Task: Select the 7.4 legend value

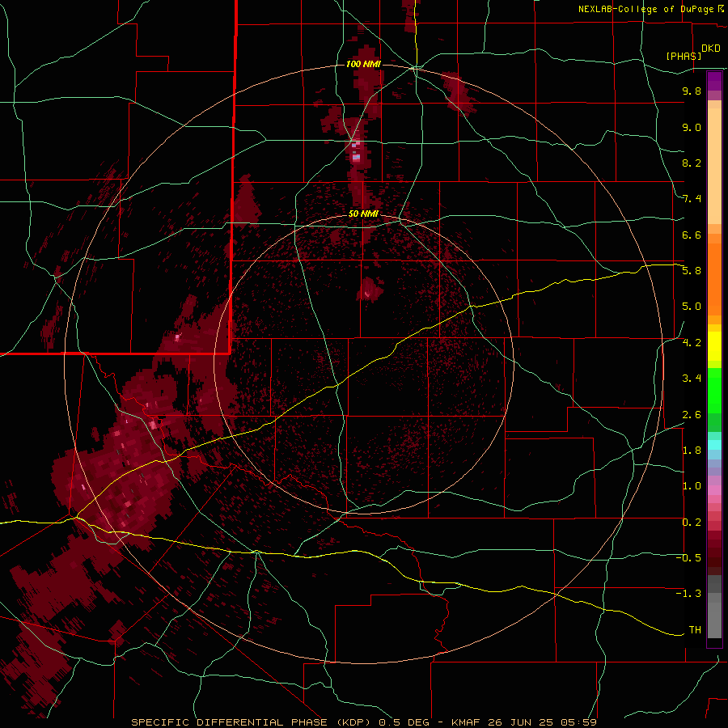Action: 692,199
